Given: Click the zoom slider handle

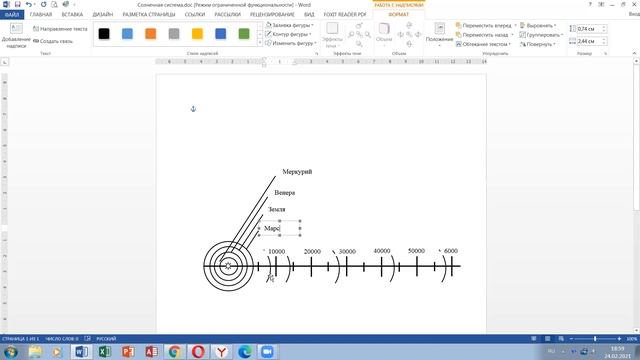Looking at the screenshot, I should click(x=595, y=339).
